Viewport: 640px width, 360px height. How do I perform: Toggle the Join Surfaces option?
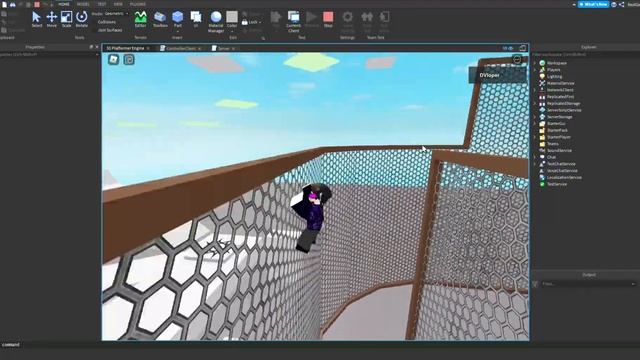[x=110, y=30]
